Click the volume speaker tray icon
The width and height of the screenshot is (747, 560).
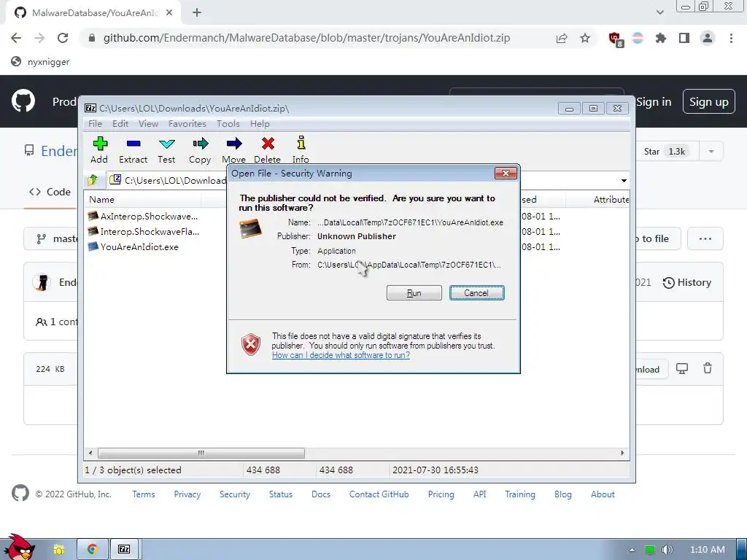pos(667,550)
